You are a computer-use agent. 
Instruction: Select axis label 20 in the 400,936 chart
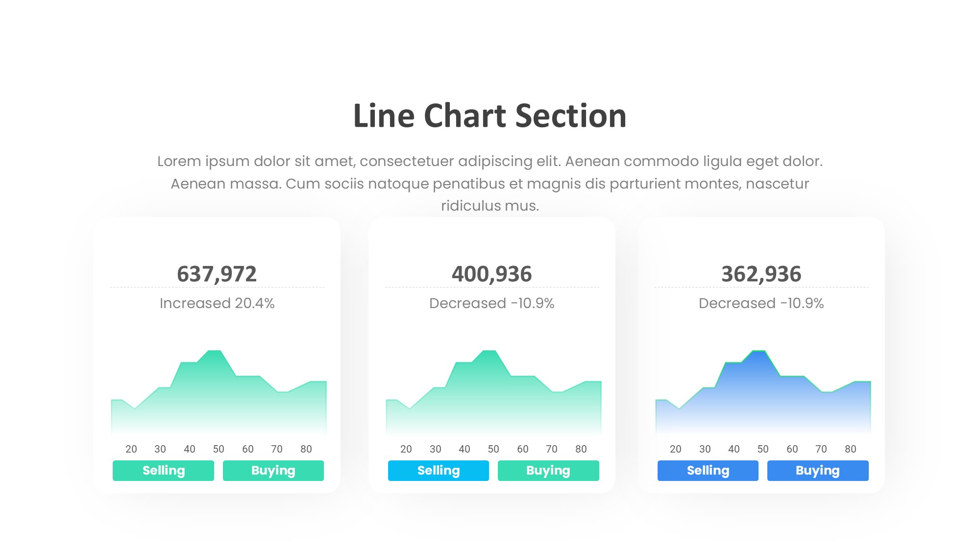click(406, 449)
